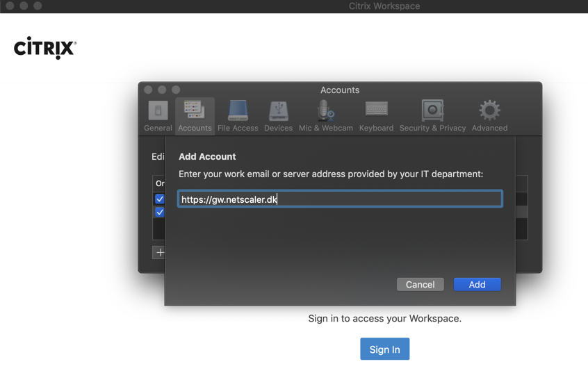Click the Citrix logo
Screen dimensions: 588x373
[x=45, y=48]
